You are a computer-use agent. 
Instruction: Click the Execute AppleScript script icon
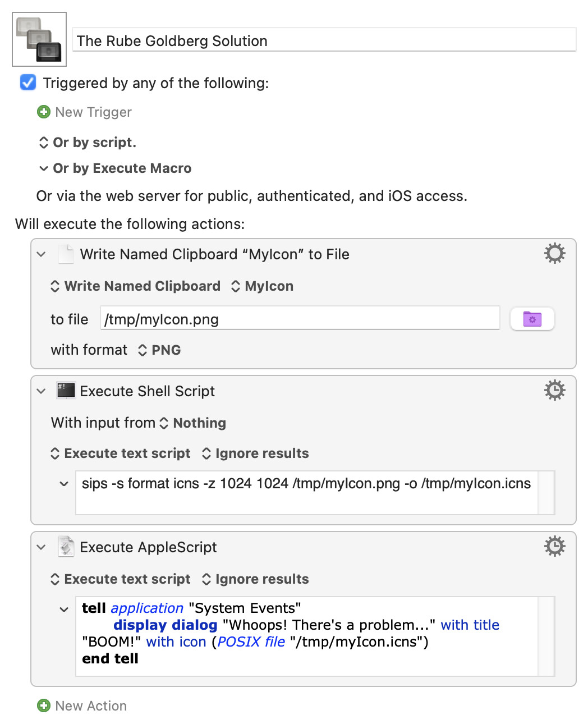66,546
